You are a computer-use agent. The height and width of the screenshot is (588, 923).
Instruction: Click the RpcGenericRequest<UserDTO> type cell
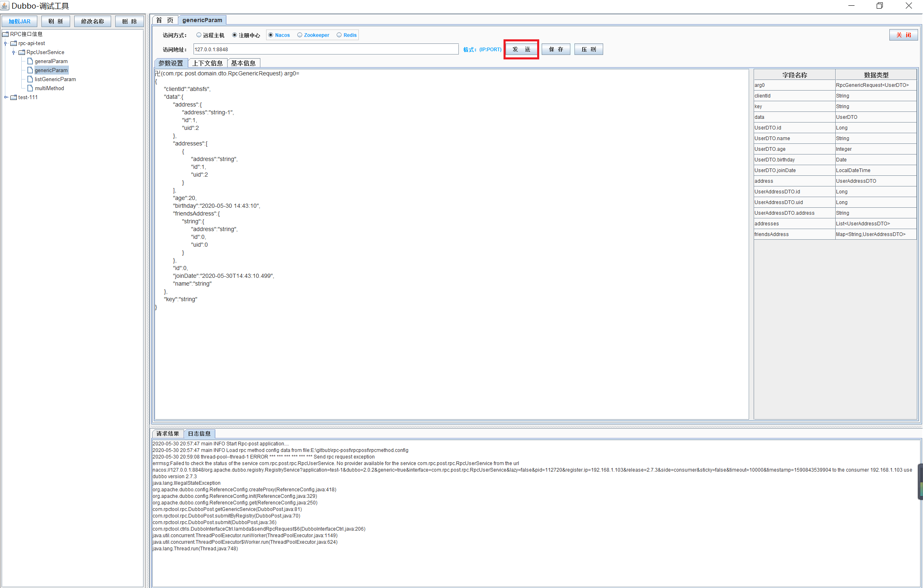click(876, 85)
